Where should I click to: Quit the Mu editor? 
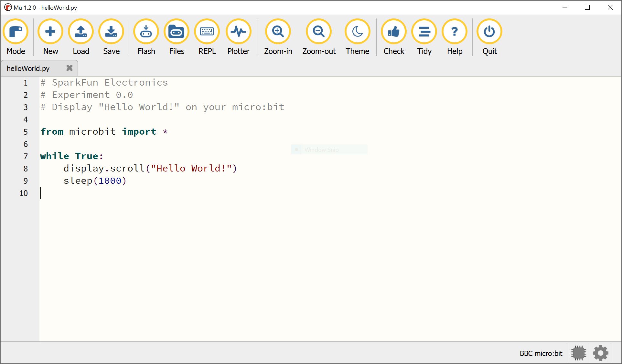[x=489, y=37]
